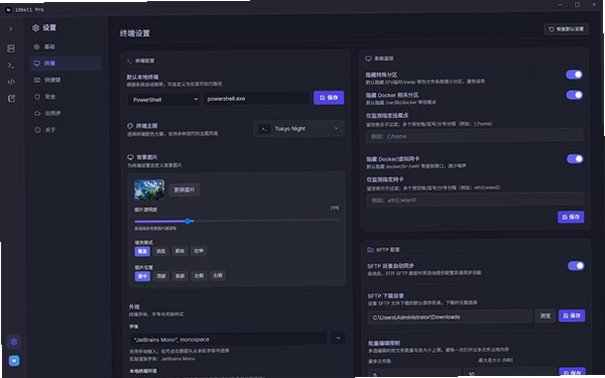
Task: Select the 右侧 image position option
Action: 218,276
